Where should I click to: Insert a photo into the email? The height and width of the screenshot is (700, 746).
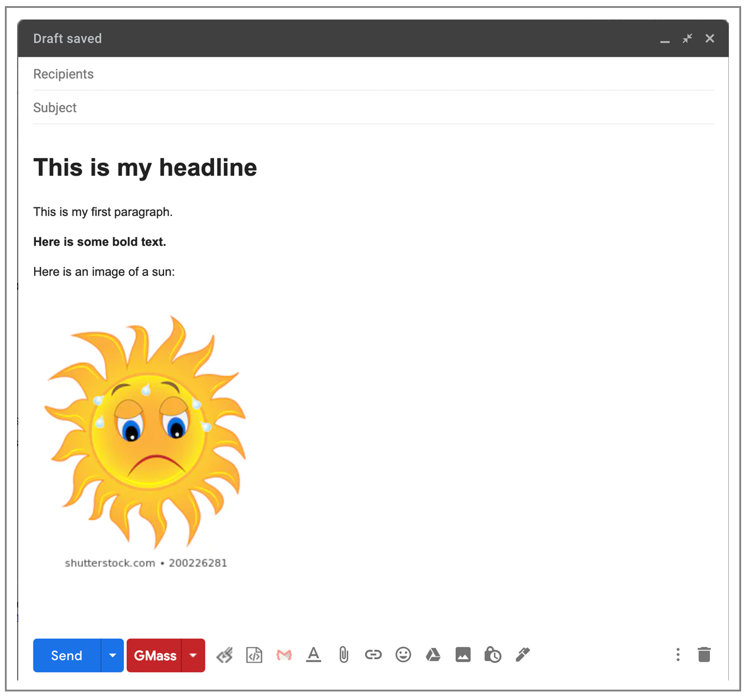tap(463, 655)
